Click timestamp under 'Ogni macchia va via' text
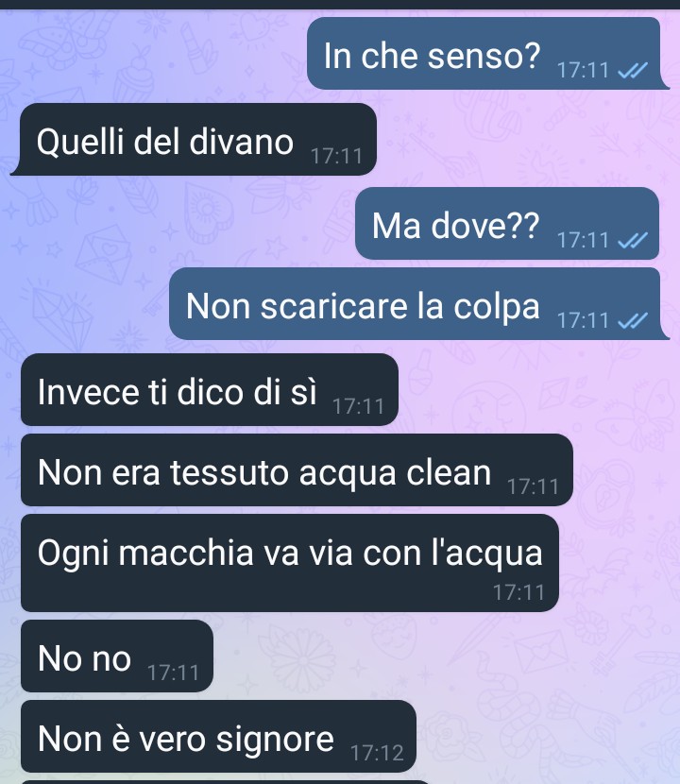This screenshot has width=680, height=784. coord(518,592)
